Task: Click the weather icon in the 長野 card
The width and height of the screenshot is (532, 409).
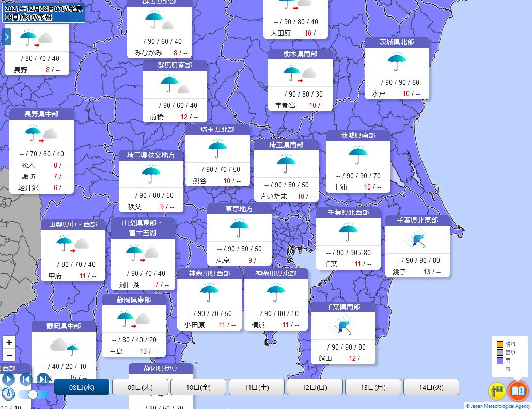Action: 37,38
